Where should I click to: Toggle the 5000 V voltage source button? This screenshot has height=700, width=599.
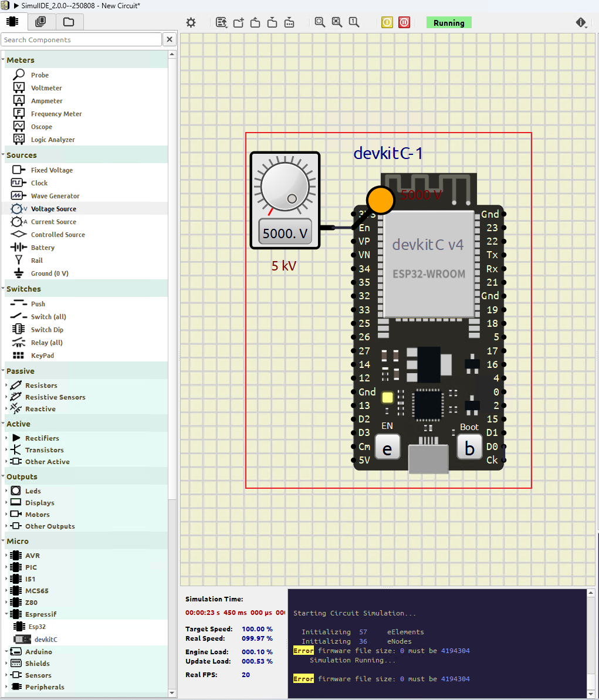pyautogui.click(x=285, y=233)
